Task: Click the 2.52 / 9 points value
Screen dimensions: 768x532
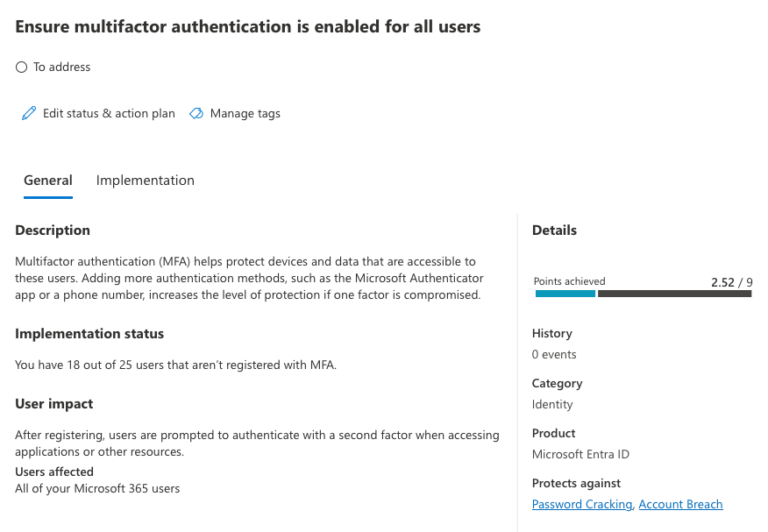Action: (x=732, y=282)
